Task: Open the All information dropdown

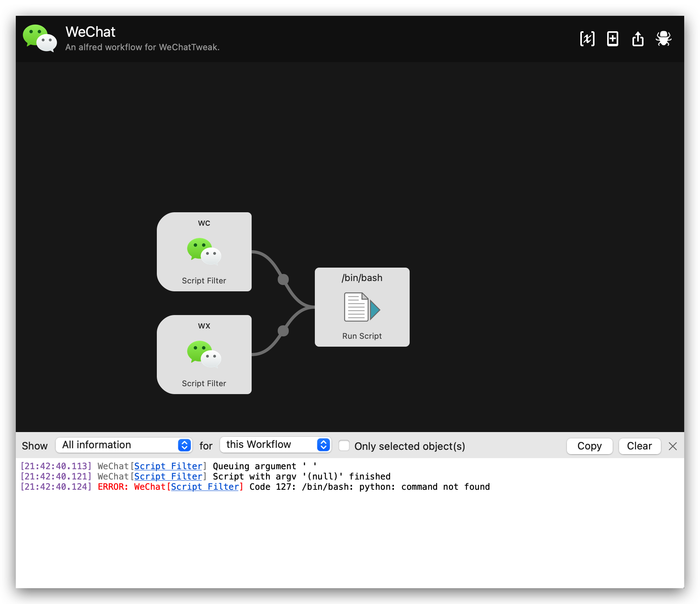Action: coord(124,445)
